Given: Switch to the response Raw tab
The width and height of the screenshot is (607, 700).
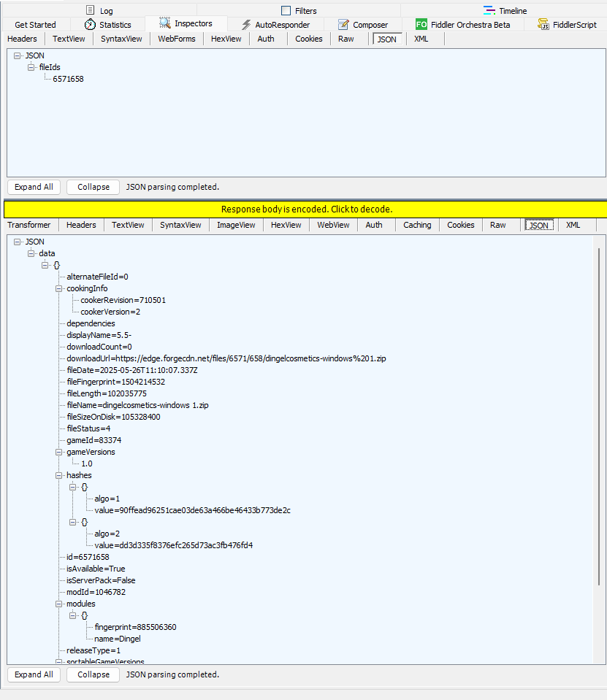Looking at the screenshot, I should [x=497, y=225].
